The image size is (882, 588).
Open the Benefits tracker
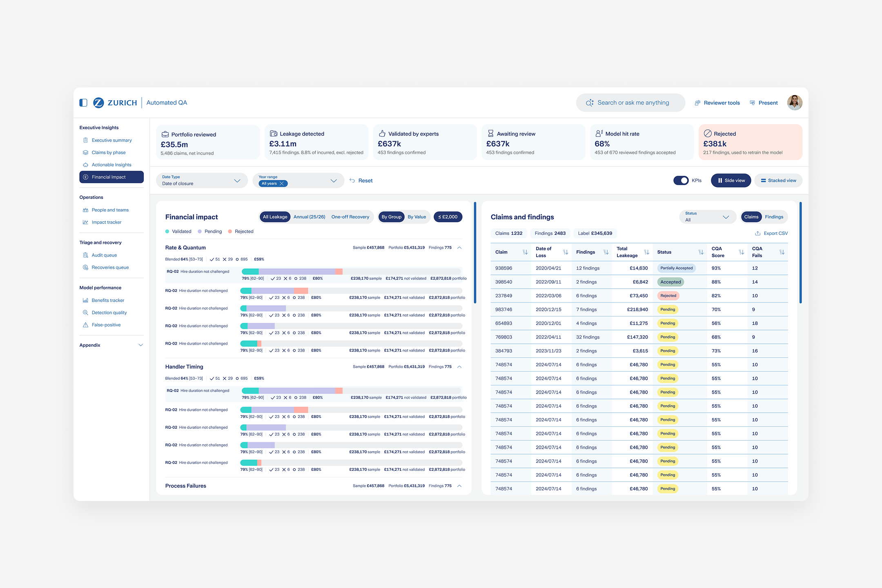point(108,300)
